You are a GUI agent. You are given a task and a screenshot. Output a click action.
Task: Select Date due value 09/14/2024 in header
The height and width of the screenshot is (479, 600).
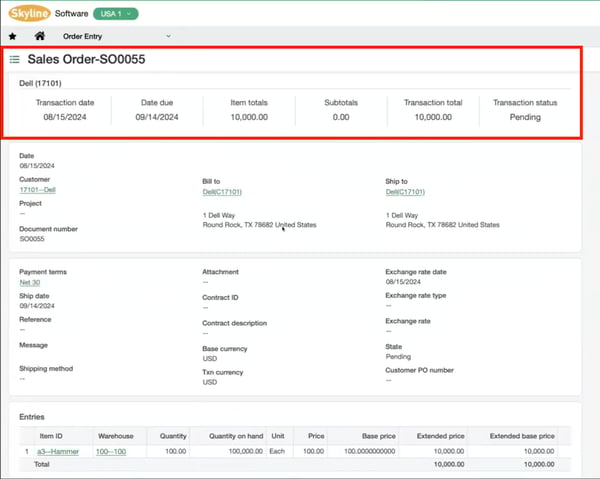(x=157, y=117)
